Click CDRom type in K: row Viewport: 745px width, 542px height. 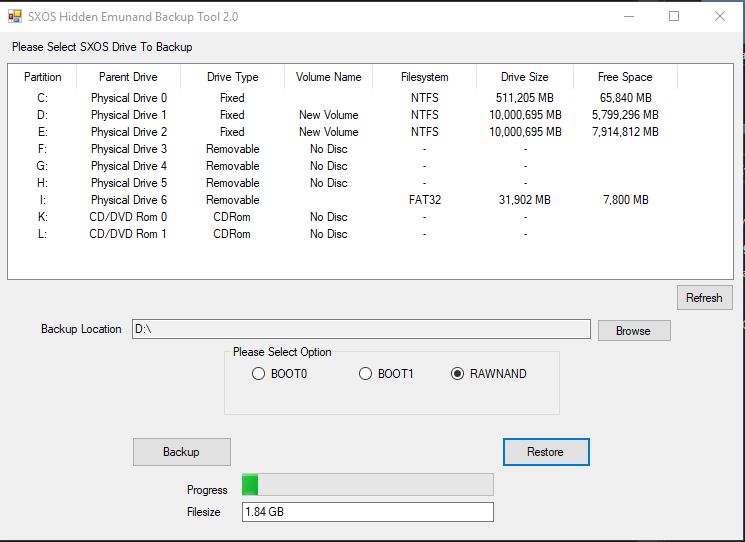(x=232, y=217)
